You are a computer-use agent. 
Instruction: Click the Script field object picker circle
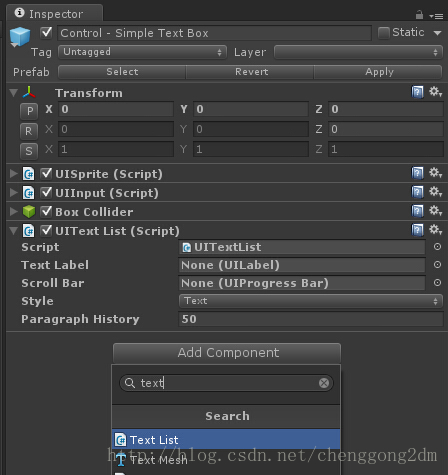tap(437, 247)
